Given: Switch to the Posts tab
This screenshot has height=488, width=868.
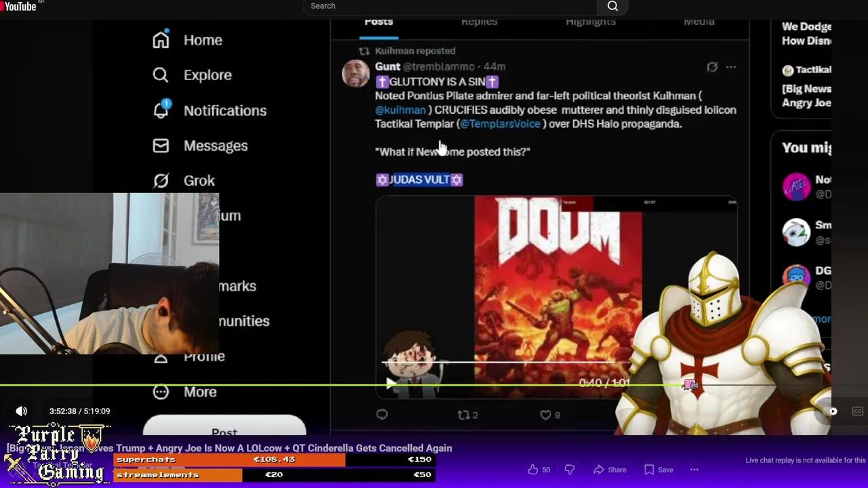Looking at the screenshot, I should tap(378, 22).
